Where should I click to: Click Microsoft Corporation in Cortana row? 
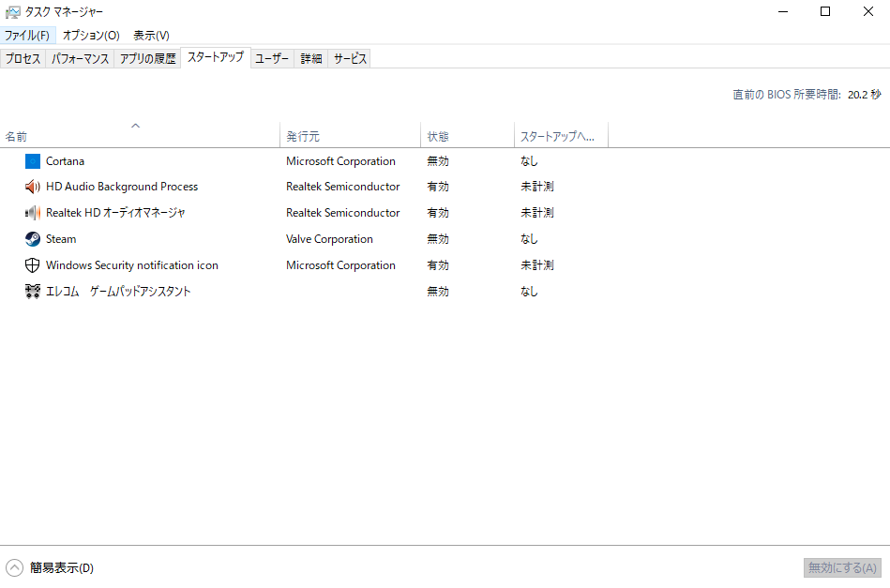340,161
